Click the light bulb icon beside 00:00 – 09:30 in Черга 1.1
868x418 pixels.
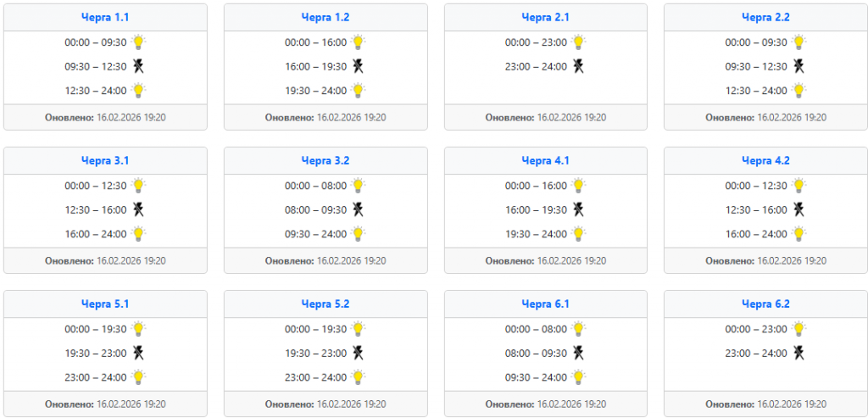[x=138, y=42]
